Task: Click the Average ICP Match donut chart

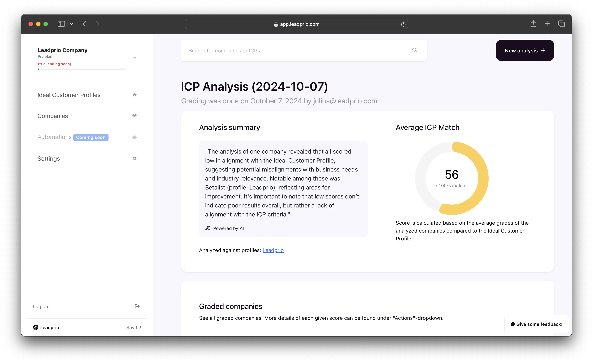Action: tap(451, 178)
